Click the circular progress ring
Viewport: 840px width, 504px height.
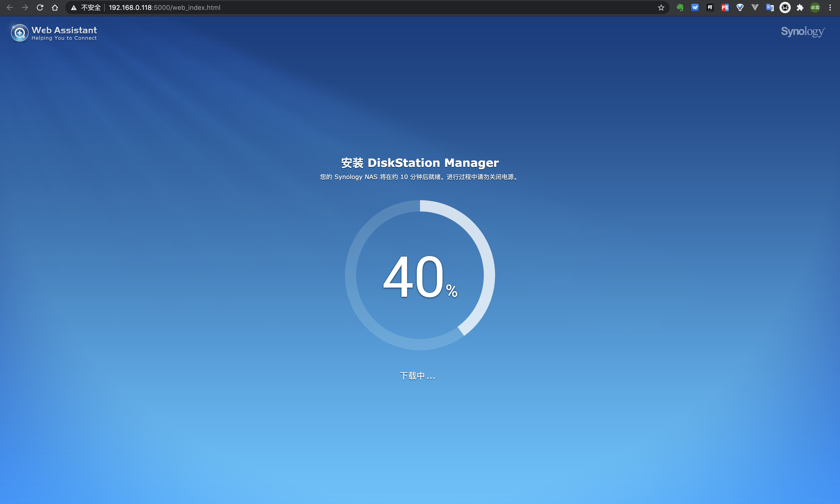(x=420, y=275)
